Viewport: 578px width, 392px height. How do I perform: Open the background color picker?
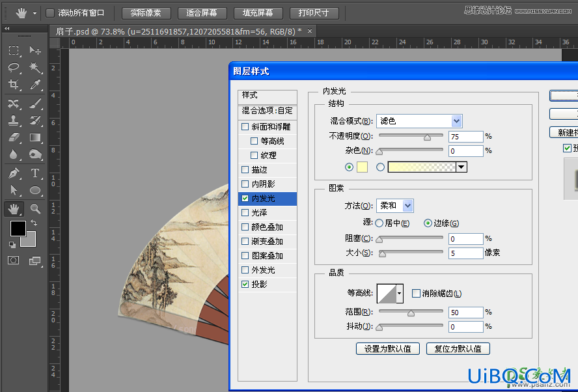(31, 242)
